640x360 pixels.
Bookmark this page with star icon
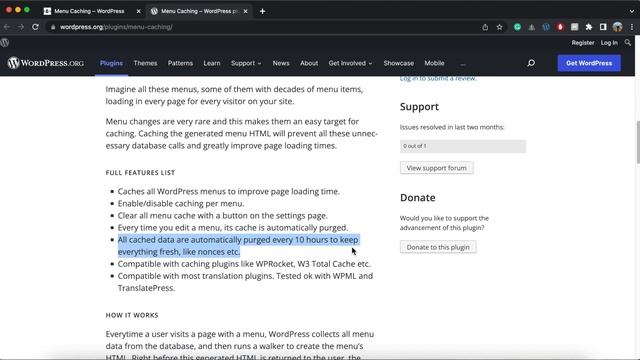(x=499, y=27)
